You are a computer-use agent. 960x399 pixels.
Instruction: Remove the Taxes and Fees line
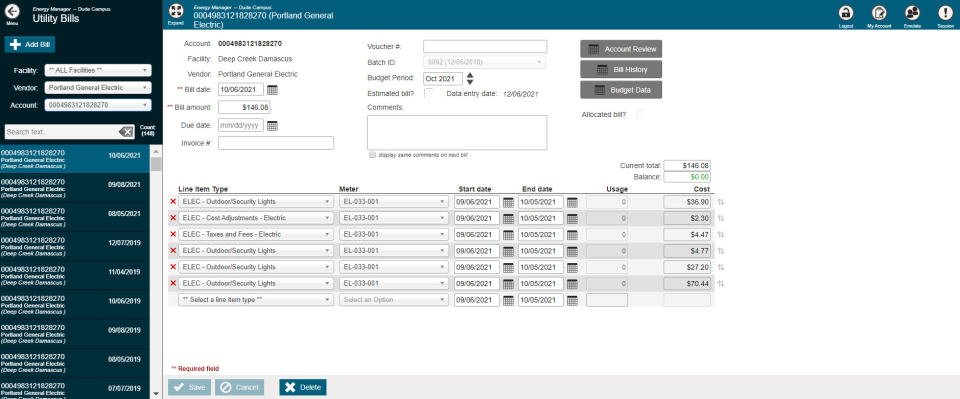point(173,234)
